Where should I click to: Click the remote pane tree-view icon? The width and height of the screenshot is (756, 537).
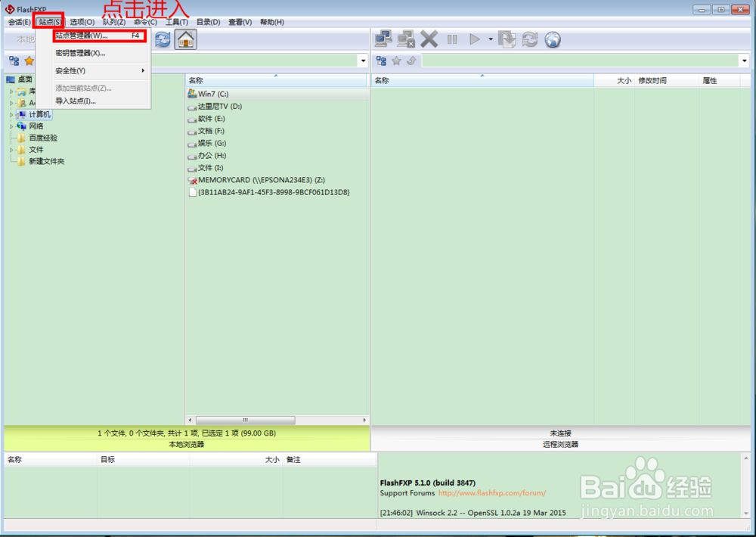coord(381,61)
